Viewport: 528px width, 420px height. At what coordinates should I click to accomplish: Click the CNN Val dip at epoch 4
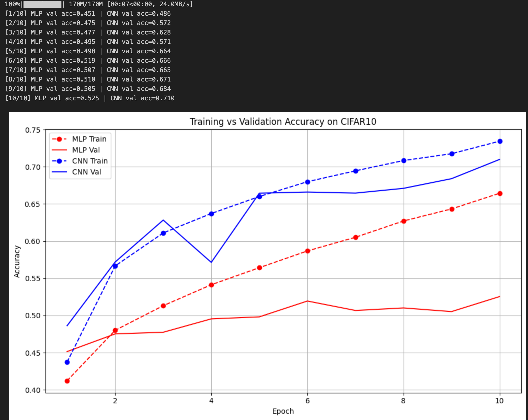point(211,262)
